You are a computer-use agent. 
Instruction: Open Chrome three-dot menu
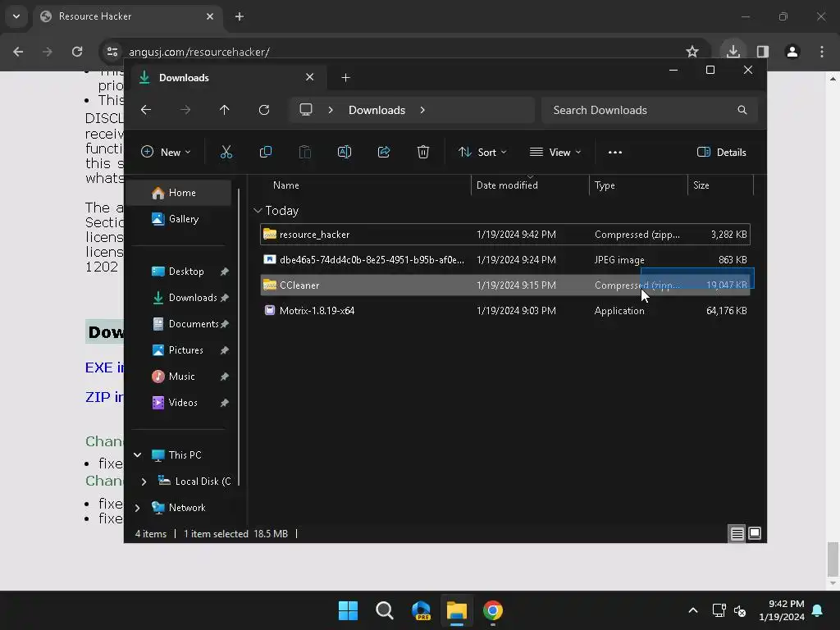(822, 52)
